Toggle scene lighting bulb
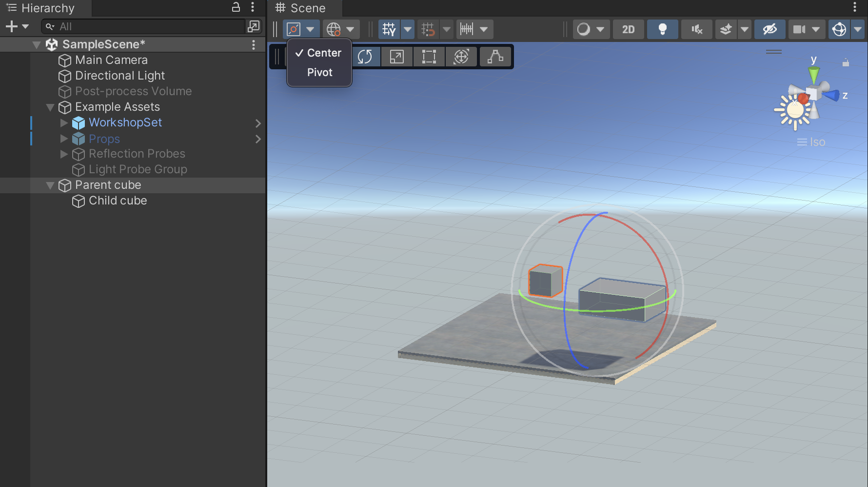868x487 pixels. point(662,29)
